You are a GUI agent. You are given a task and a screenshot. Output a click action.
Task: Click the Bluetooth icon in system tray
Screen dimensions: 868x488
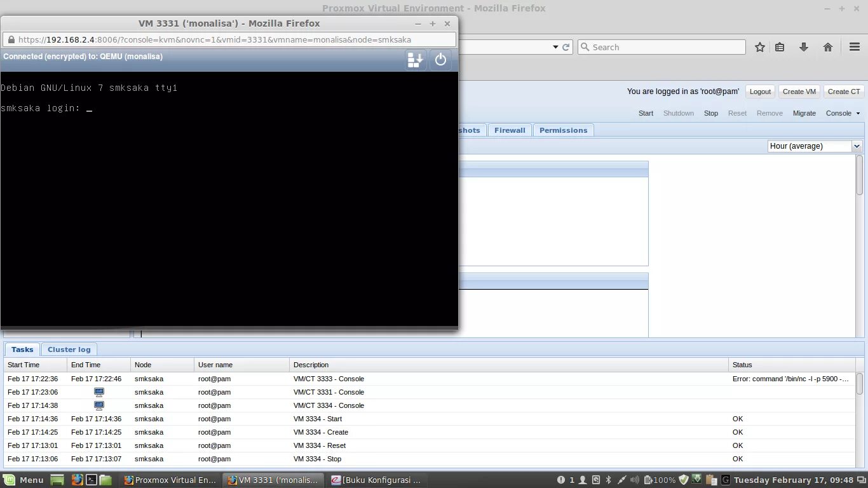(x=608, y=480)
